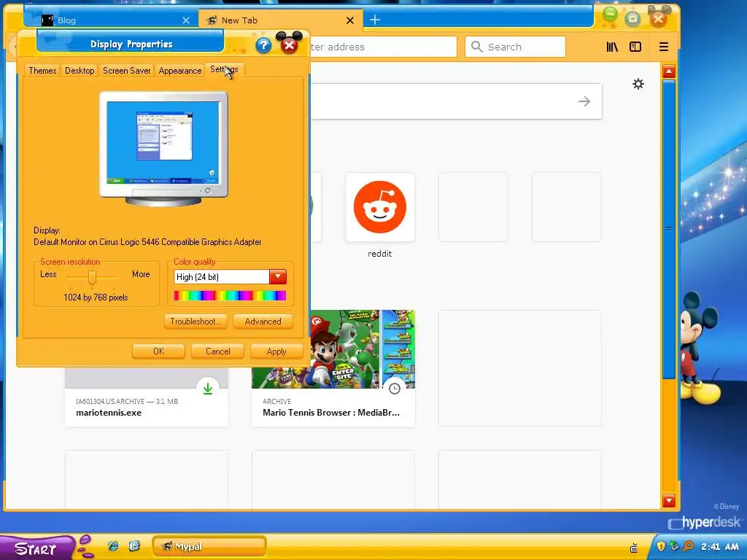Click the orange magnifier tray icon
This screenshot has width=747, height=560.
688,545
